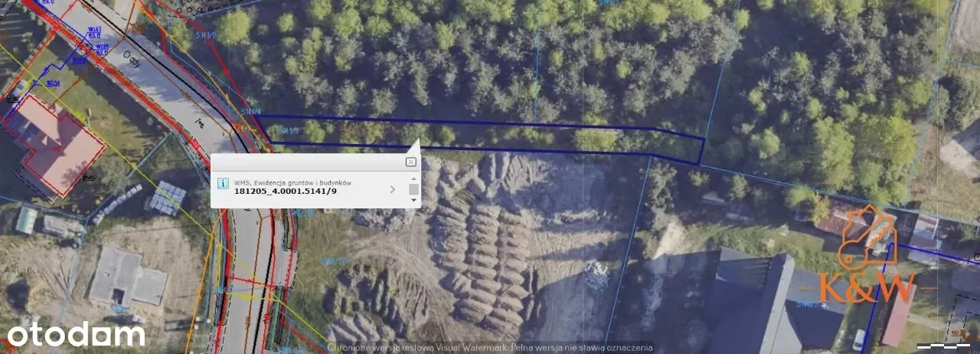Click the popup scrollbar thumb

click(413, 189)
